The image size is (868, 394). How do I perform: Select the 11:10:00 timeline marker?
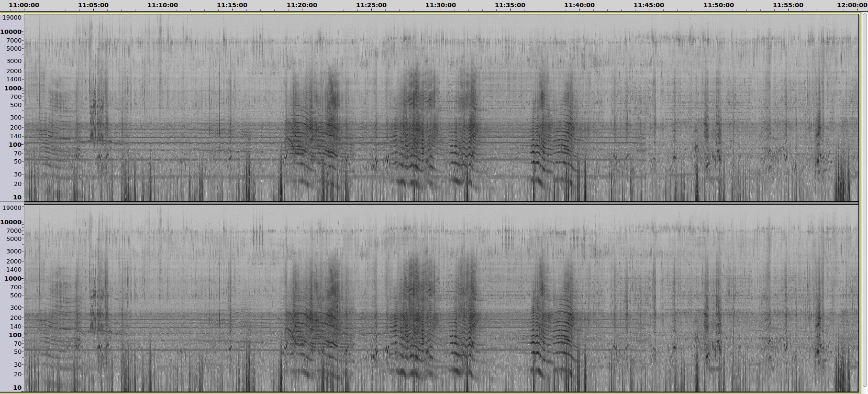click(163, 5)
